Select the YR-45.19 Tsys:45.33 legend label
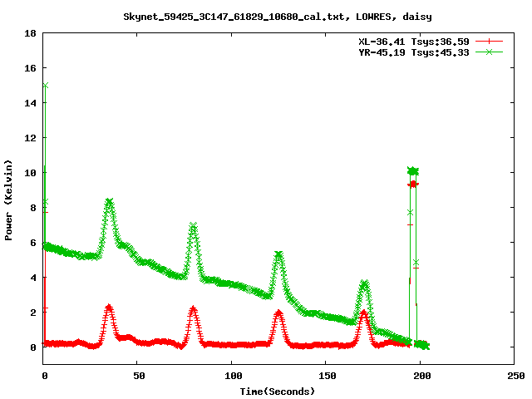Viewport: 532px width, 399px height. click(x=414, y=52)
